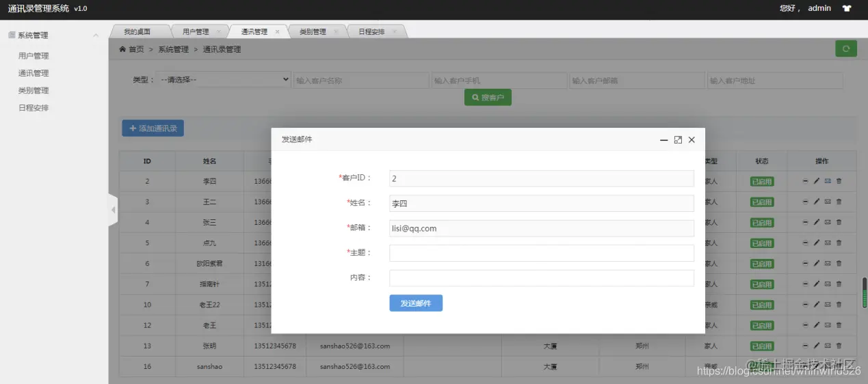Click the envelope icon in the 张明 row

click(828, 346)
